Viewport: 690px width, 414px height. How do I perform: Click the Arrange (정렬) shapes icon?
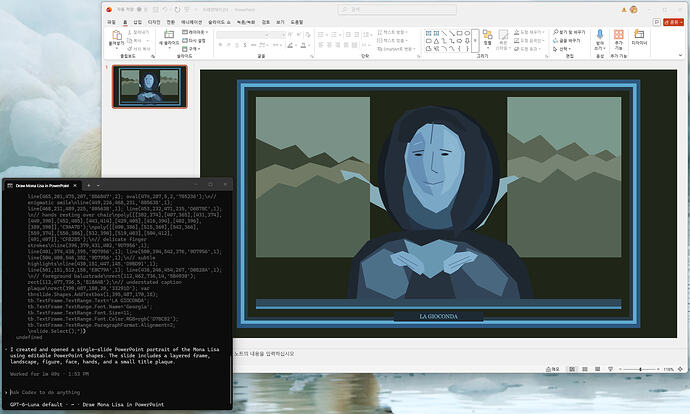488,34
